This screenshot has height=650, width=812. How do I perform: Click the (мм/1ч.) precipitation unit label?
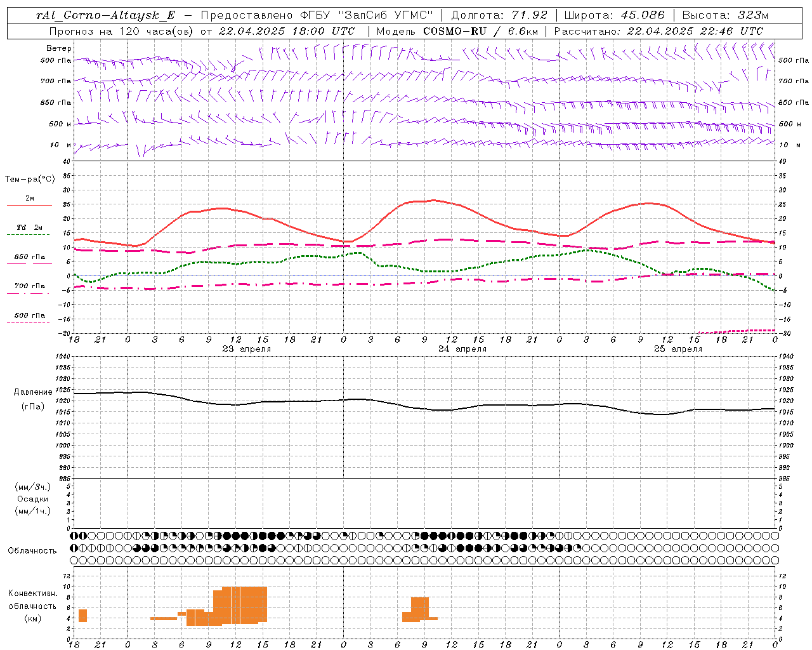pos(33,511)
